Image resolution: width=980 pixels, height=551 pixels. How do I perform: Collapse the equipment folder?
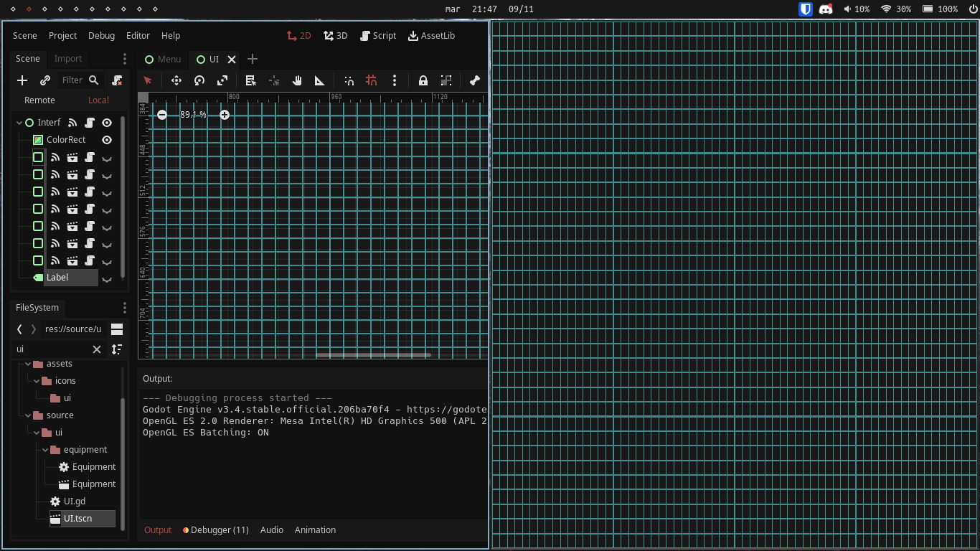coord(45,450)
